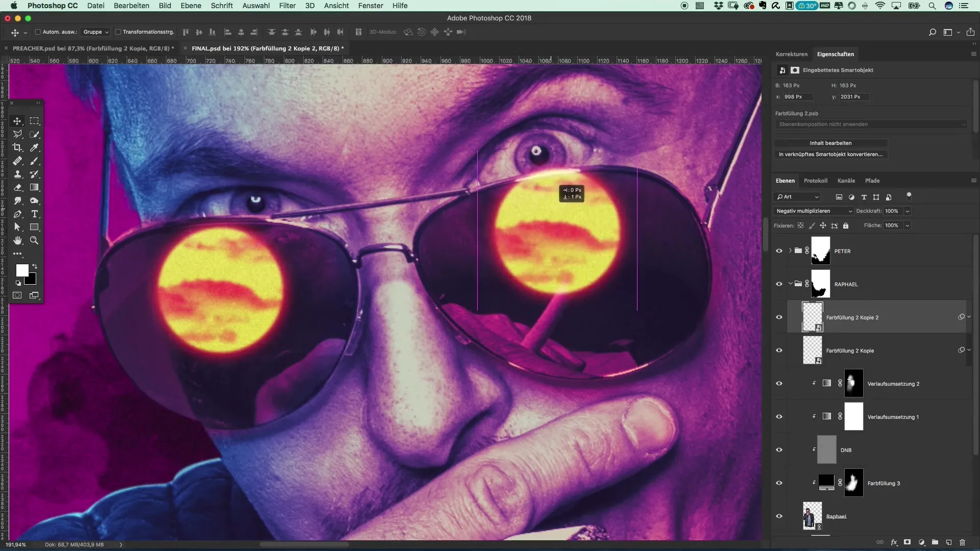This screenshot has height=551, width=980.
Task: Click In verknüpftes Smartobjekt konvertieren button
Action: click(x=830, y=155)
